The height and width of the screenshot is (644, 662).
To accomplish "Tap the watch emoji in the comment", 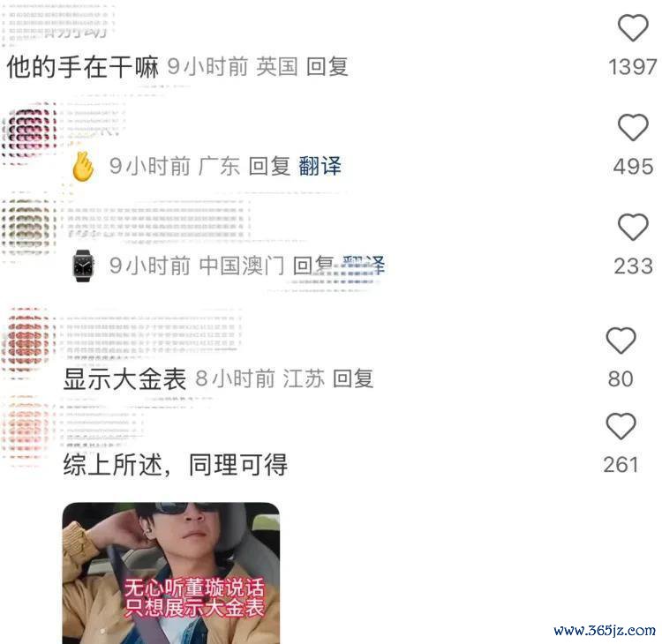I will [x=83, y=266].
